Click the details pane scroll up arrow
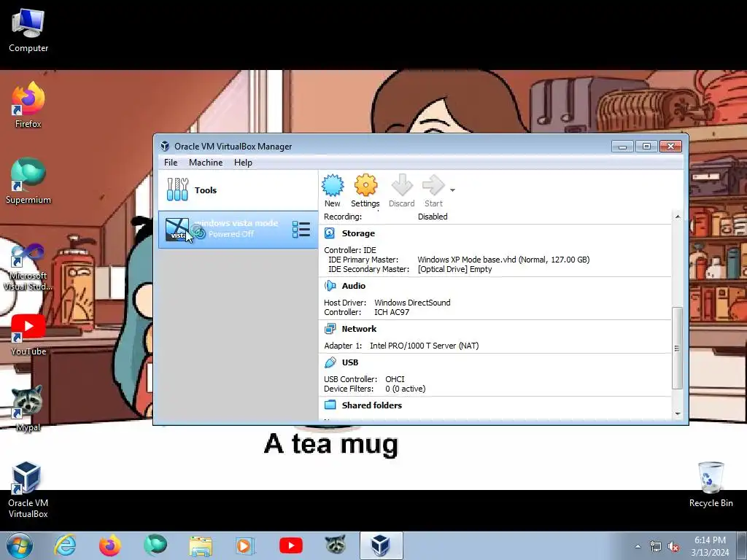The width and height of the screenshot is (747, 560). [x=678, y=217]
